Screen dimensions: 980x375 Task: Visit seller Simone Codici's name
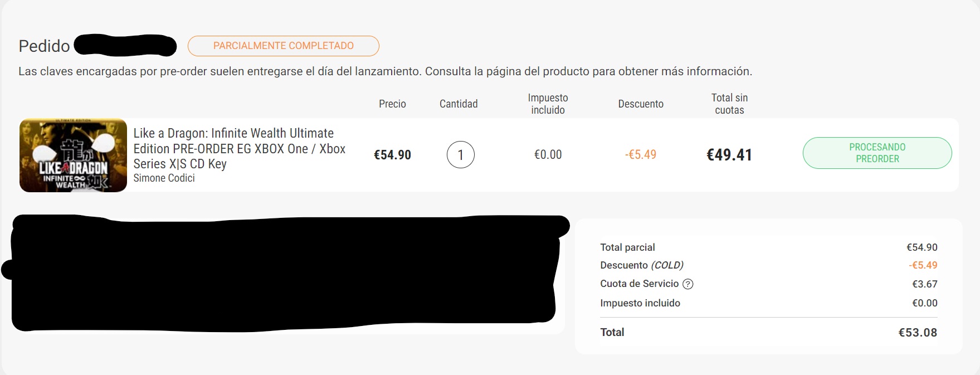point(164,178)
